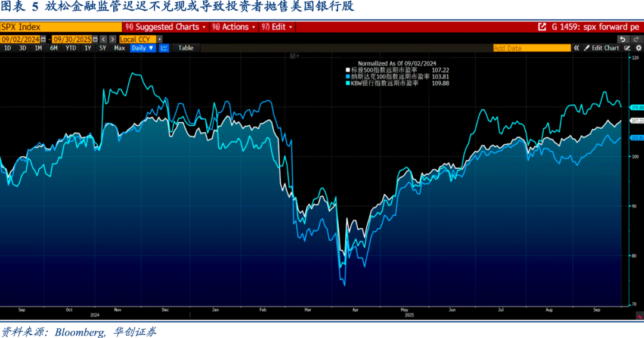Select the 5Y range tab

[x=103, y=48]
